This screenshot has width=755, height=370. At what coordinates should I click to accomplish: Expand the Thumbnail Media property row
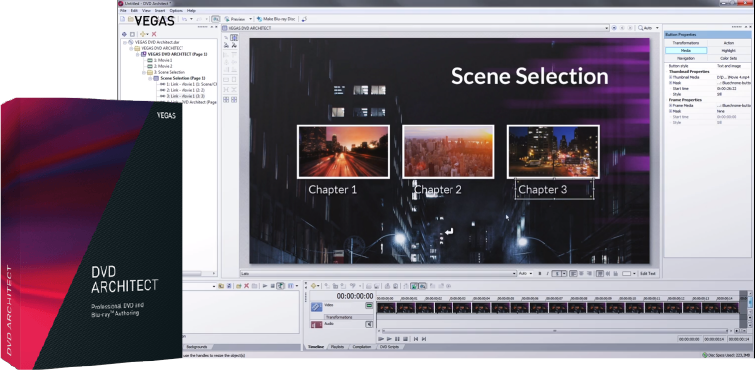pos(670,77)
